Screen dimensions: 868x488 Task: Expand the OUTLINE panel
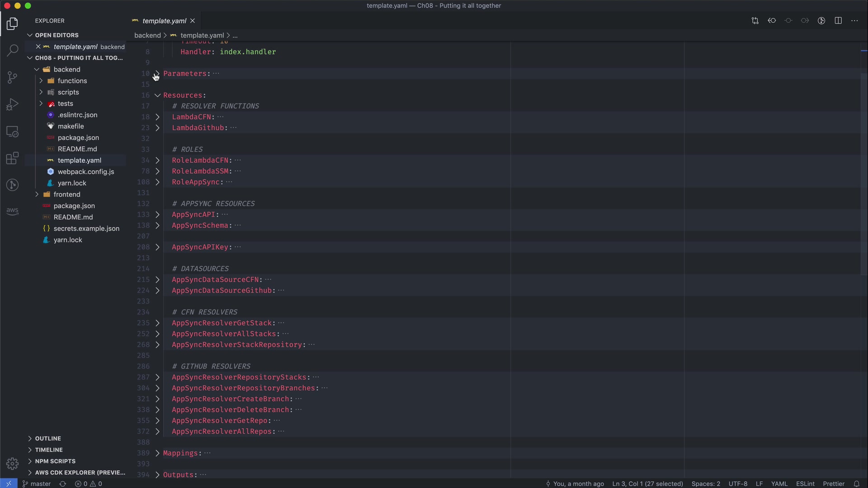(48, 438)
